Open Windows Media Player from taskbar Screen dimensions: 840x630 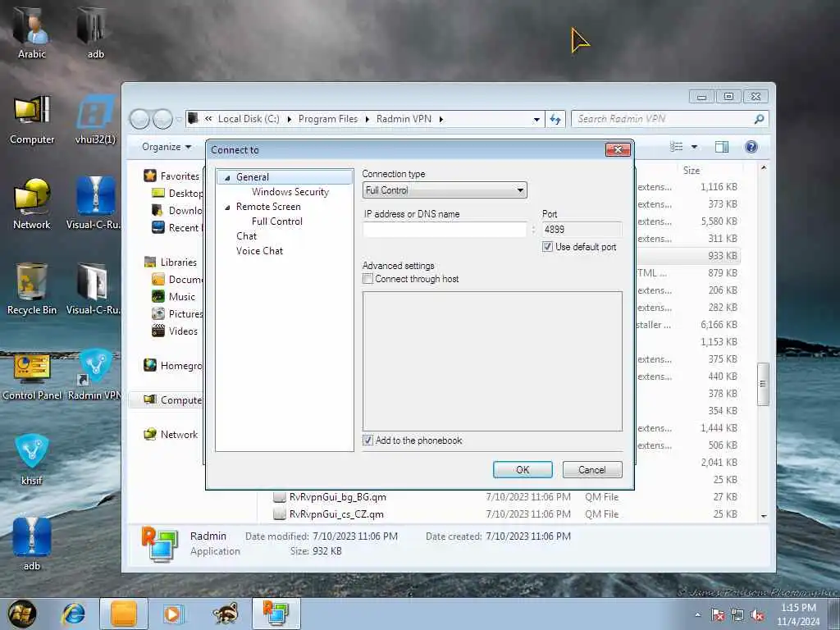point(172,614)
